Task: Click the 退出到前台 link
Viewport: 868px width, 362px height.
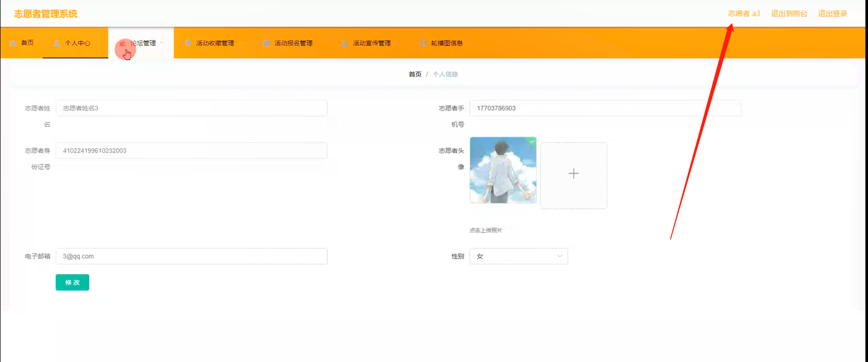Action: 789,13
